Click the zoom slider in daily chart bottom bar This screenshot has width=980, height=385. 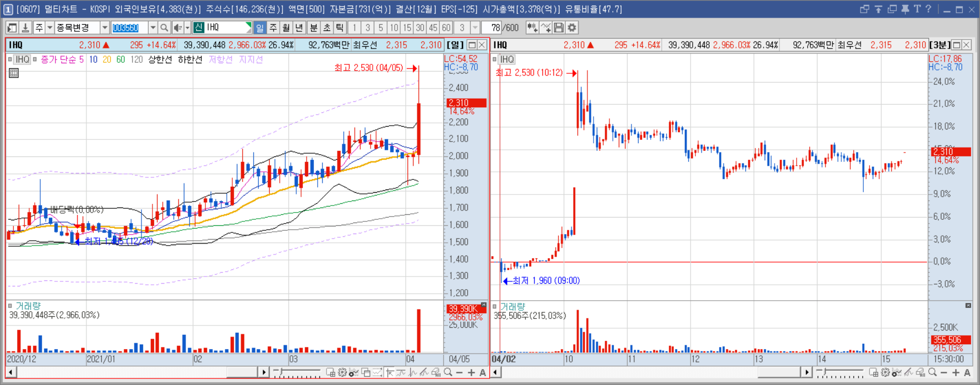297,373
